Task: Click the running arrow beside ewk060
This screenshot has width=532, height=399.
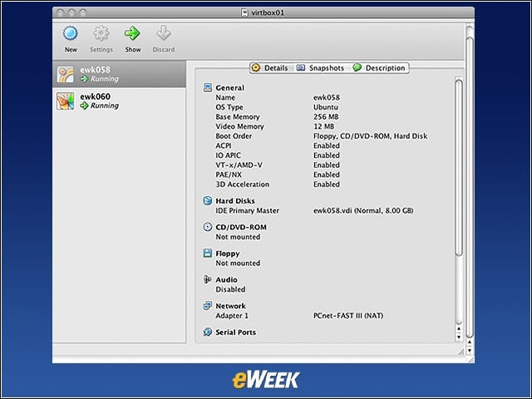Action: pyautogui.click(x=84, y=106)
